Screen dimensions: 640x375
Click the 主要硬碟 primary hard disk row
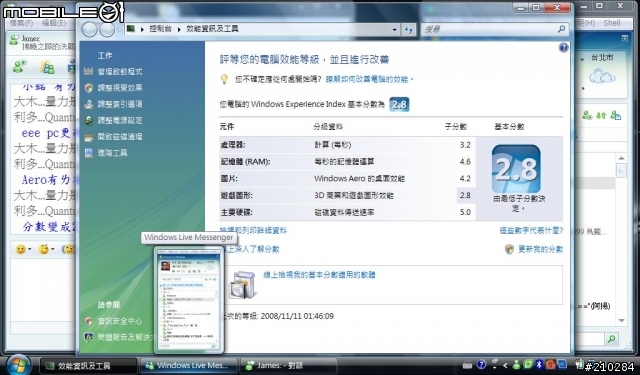pos(347,212)
